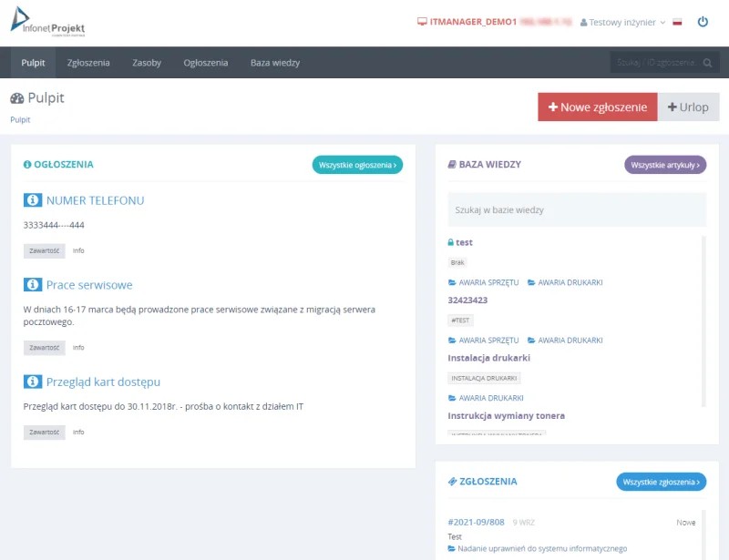
Task: Click the search magnifier icon in navbar
Action: click(x=708, y=63)
